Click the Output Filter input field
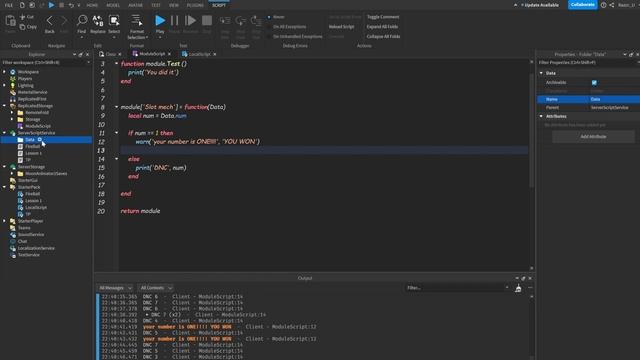Screen dimensions: 640x360 [x=456, y=288]
